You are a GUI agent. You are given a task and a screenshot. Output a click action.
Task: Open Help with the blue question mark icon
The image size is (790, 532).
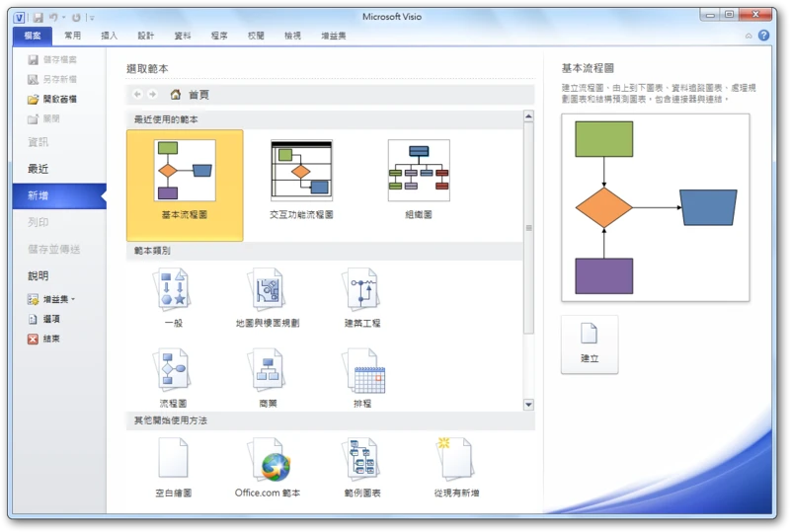click(x=763, y=36)
